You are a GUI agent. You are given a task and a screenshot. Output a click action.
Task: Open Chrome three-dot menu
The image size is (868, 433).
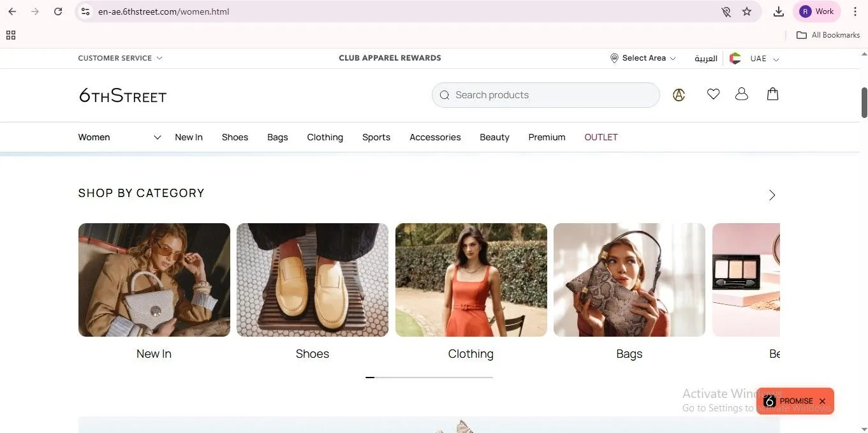(855, 11)
